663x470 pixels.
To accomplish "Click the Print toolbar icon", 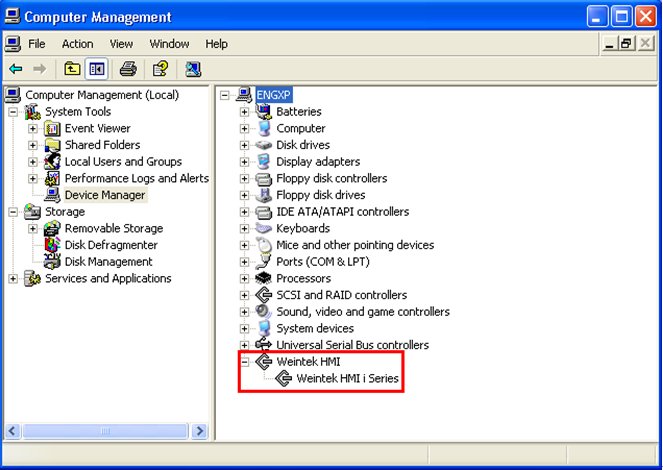I will pyautogui.click(x=128, y=68).
